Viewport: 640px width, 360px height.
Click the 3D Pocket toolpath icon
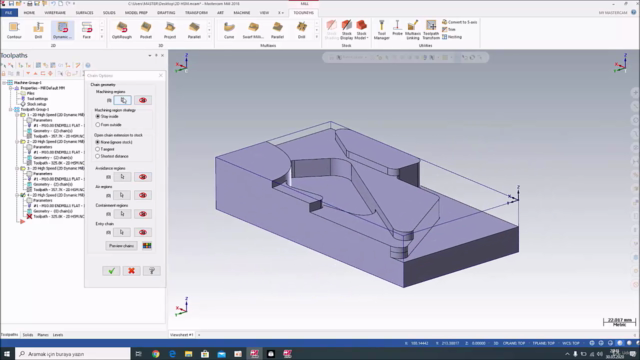pos(146,30)
